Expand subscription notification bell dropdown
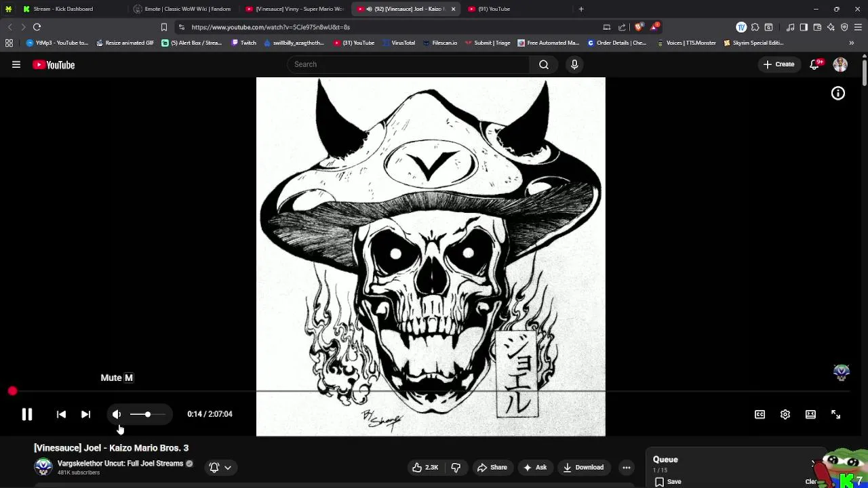868x488 pixels. [x=220, y=467]
